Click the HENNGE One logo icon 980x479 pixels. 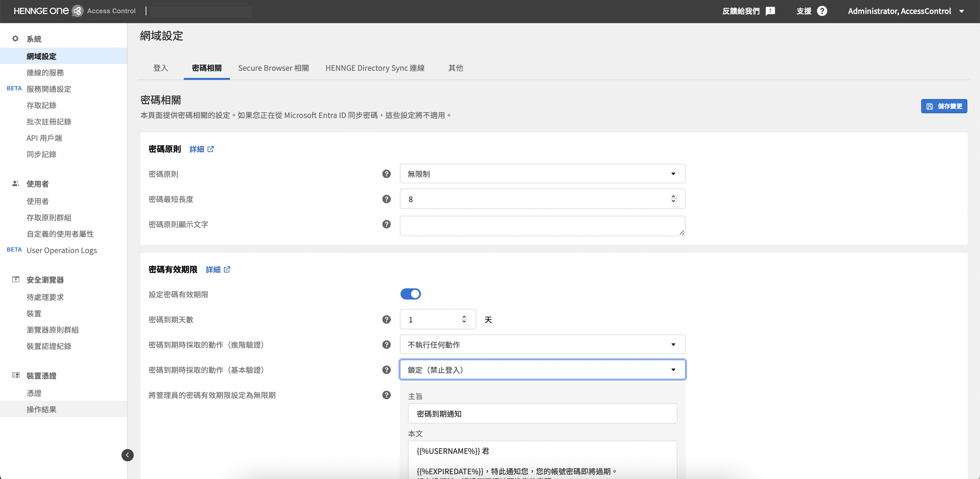78,11
